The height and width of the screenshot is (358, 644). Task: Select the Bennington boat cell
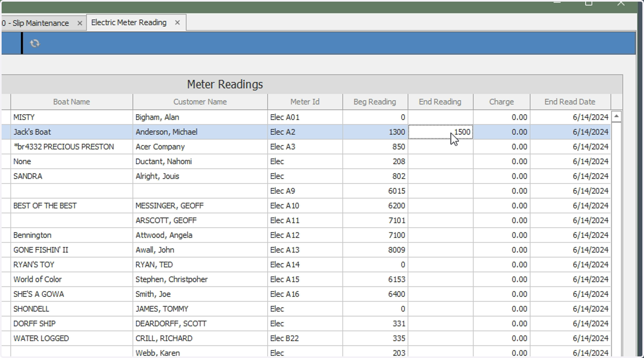tap(71, 235)
